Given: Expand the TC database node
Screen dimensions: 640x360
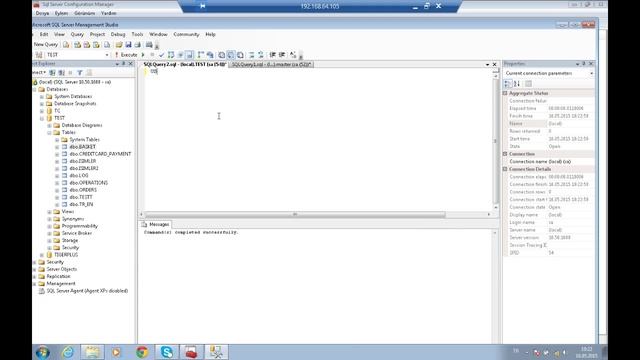Looking at the screenshot, I should 42,111.
